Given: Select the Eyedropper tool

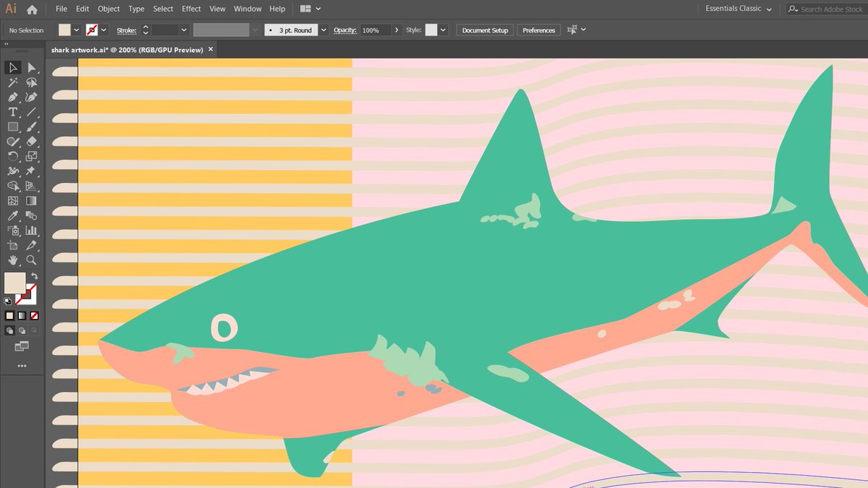Looking at the screenshot, I should point(13,215).
